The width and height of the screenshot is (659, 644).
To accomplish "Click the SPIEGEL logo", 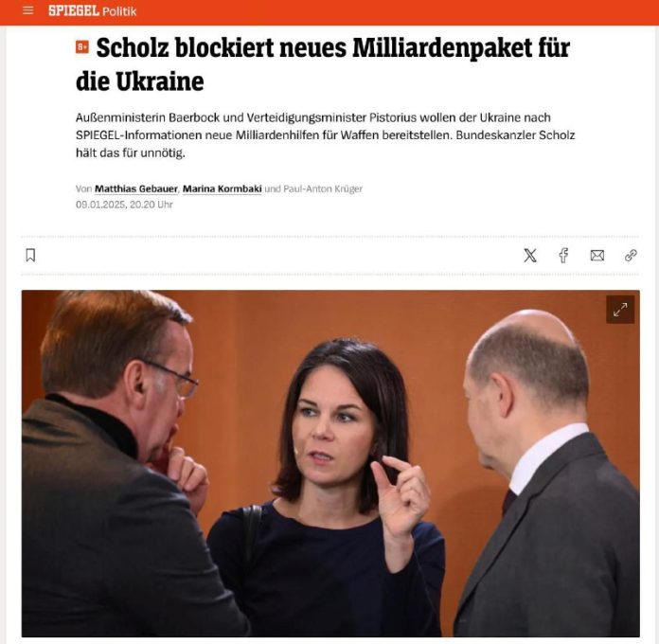I will pos(74,10).
